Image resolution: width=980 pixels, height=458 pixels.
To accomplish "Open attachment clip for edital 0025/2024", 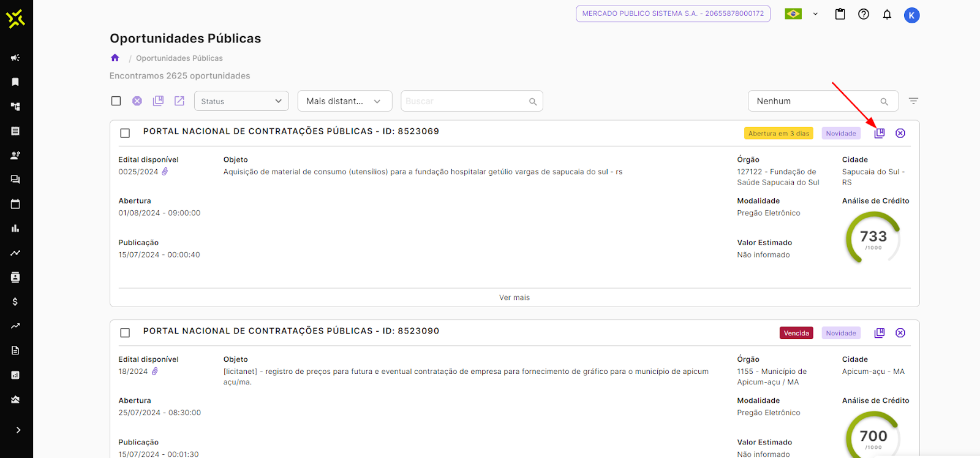I will [165, 172].
